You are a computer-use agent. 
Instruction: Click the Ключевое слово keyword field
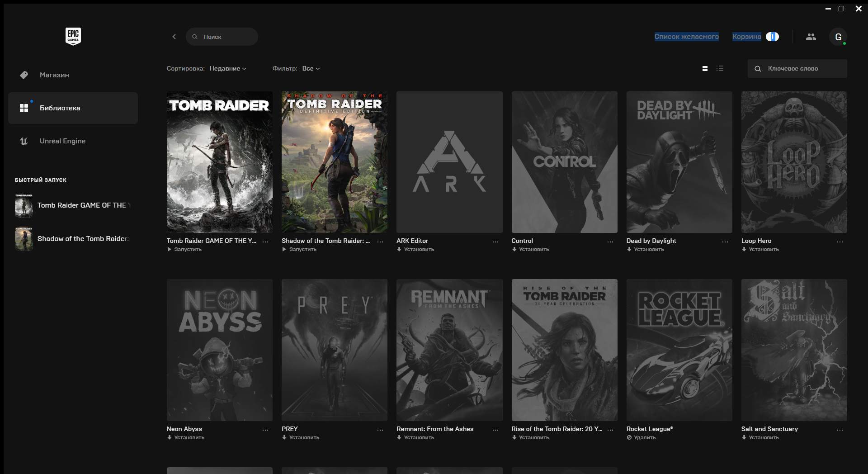797,69
